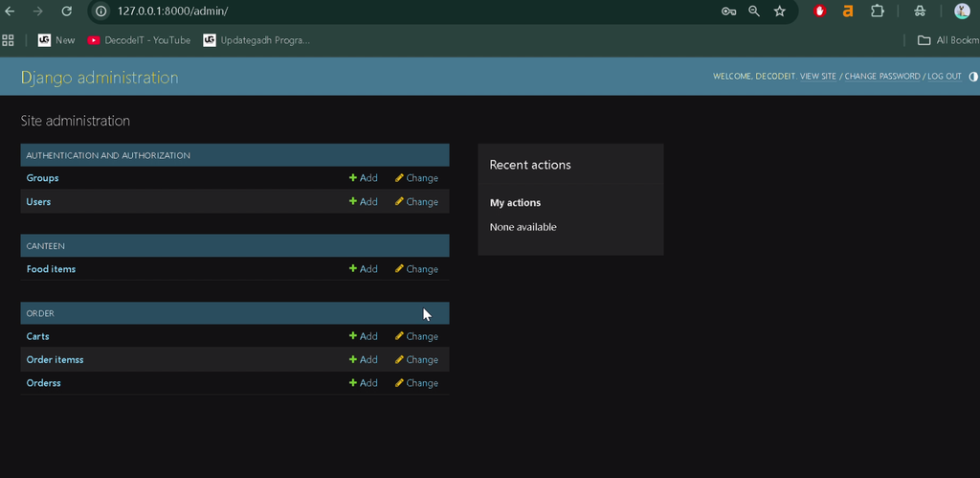980x478 pixels.
Task: Open the All Bookmarks folder
Action: tap(948, 40)
